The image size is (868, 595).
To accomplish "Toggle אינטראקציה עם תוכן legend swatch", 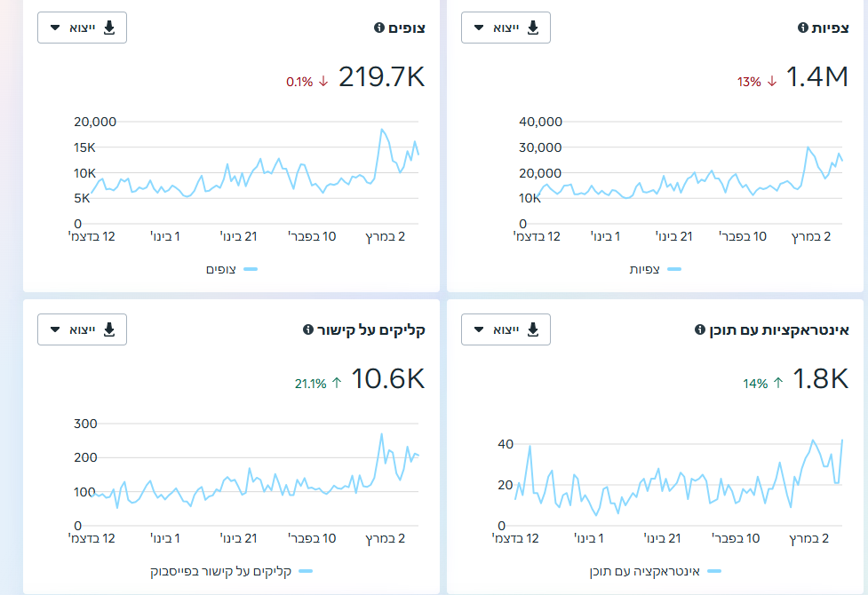I will (714, 571).
